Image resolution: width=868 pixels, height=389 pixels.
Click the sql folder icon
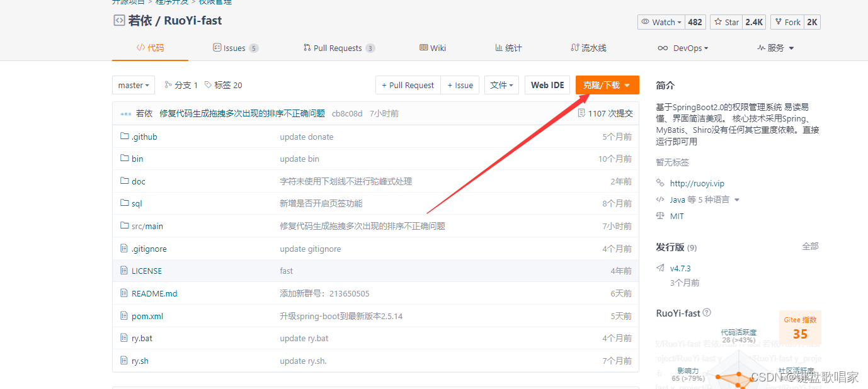pos(124,203)
